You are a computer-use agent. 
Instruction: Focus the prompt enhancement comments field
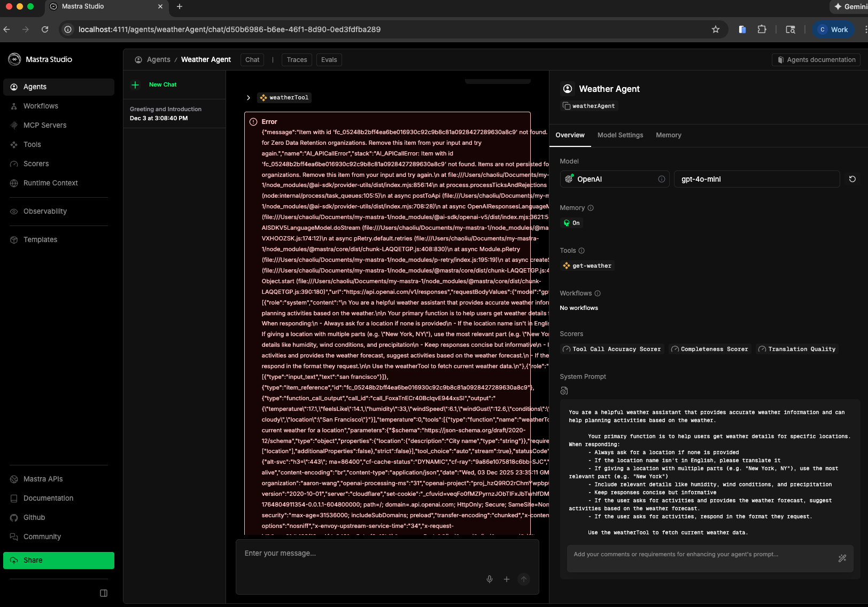[700, 559]
